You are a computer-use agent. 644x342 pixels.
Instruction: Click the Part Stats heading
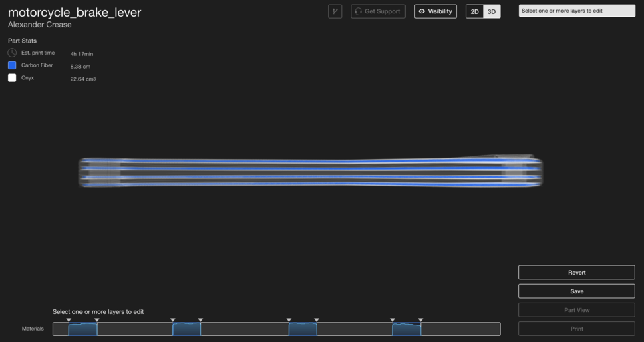[22, 41]
